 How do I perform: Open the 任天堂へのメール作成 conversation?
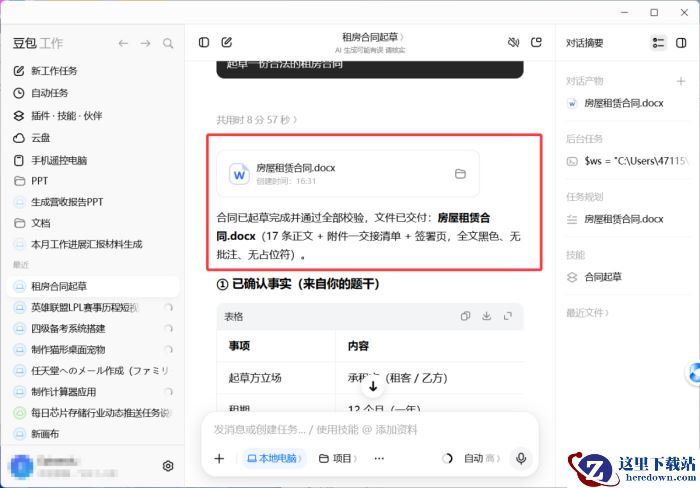point(93,371)
